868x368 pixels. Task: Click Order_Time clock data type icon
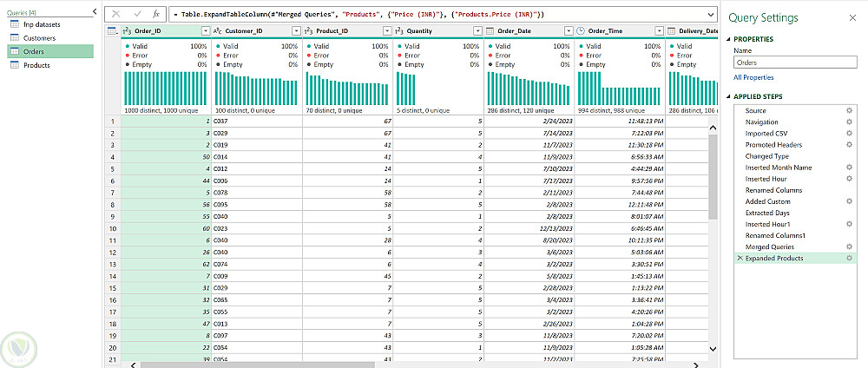[581, 31]
